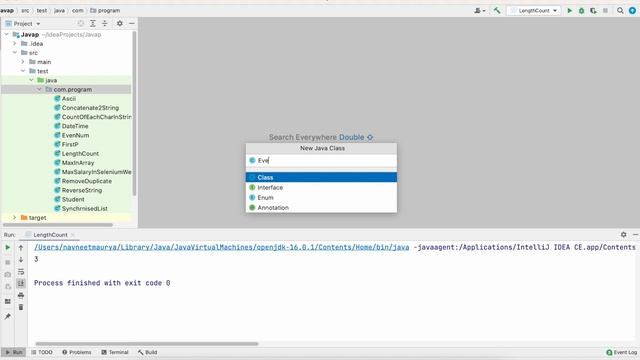Hide the Project tool window
The height and width of the screenshot is (360, 640).
point(131,24)
